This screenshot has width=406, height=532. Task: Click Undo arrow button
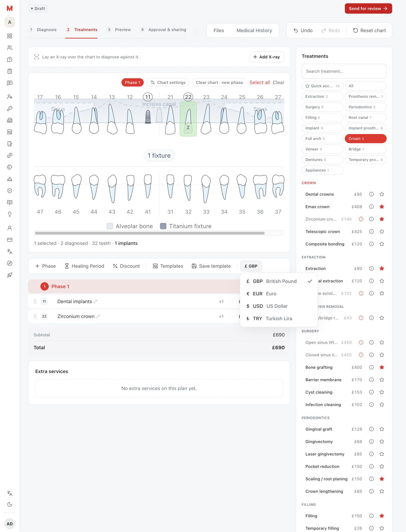click(303, 30)
